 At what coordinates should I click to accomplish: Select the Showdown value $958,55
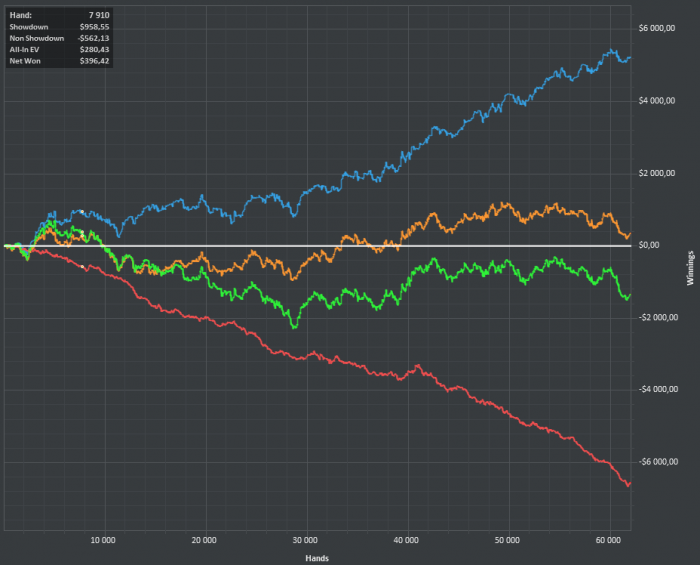(x=94, y=27)
